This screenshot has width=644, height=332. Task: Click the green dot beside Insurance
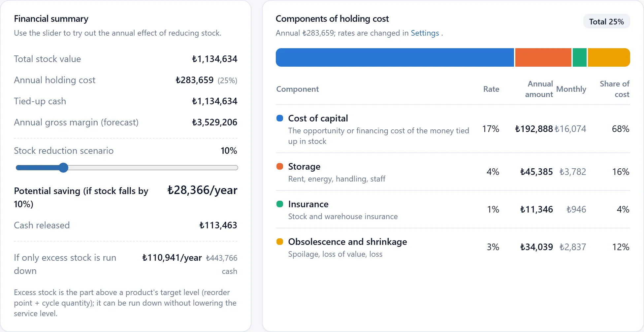(x=280, y=204)
